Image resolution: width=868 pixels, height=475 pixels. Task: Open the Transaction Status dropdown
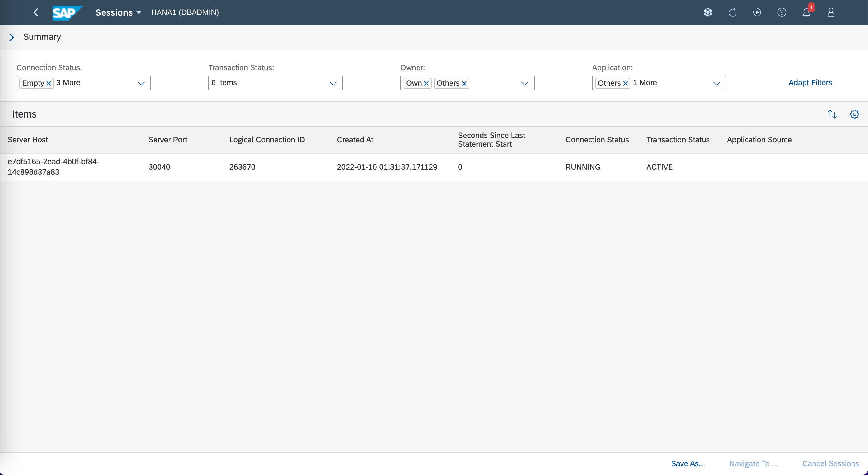click(x=333, y=83)
